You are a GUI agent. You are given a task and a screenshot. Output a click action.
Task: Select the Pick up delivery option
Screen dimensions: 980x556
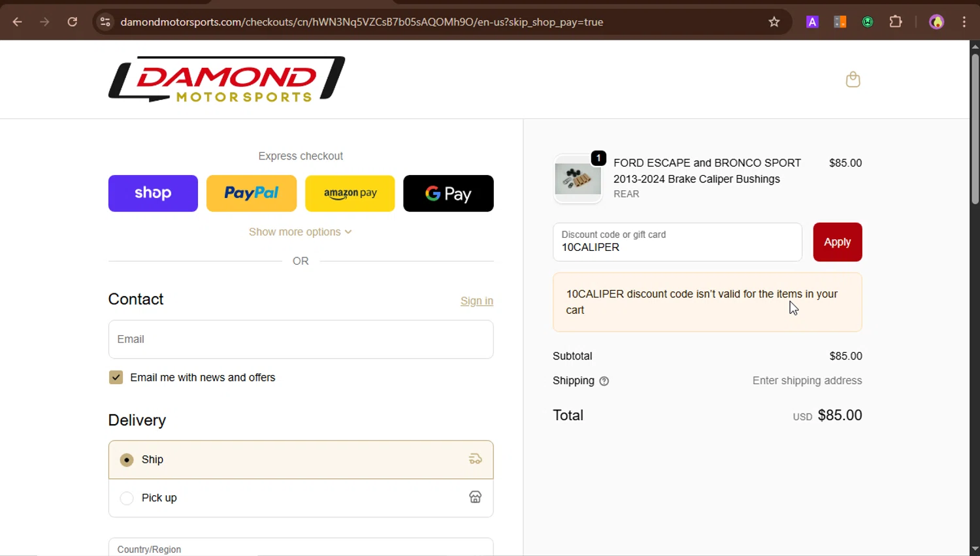point(301,498)
